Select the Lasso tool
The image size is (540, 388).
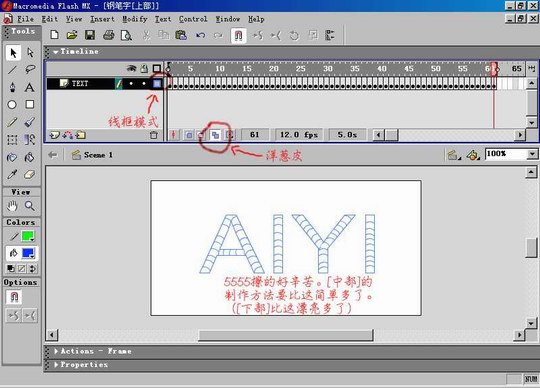click(x=30, y=70)
